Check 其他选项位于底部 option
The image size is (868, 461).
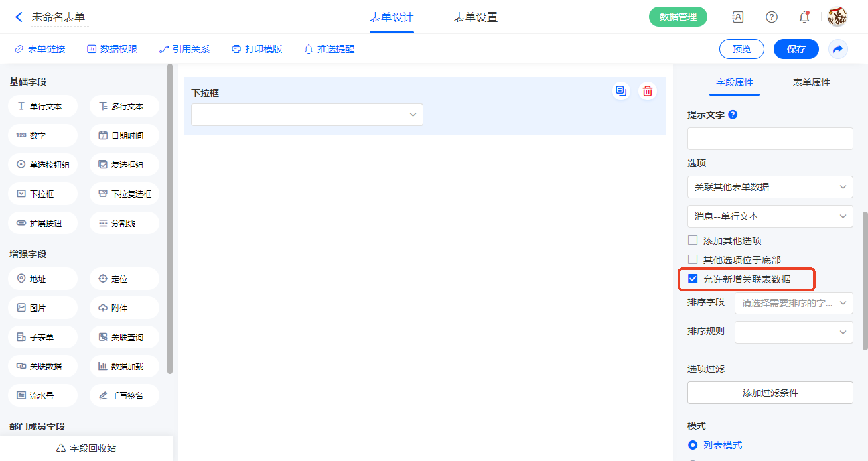693,260
